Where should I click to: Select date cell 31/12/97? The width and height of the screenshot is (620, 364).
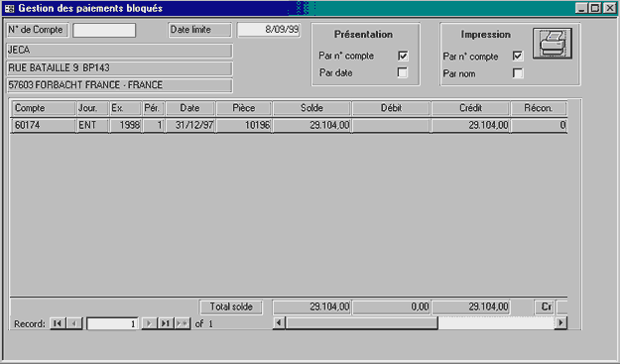(190, 125)
